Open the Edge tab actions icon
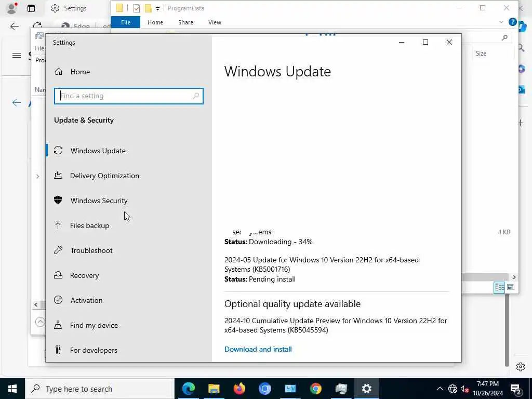 pyautogui.click(x=31, y=8)
